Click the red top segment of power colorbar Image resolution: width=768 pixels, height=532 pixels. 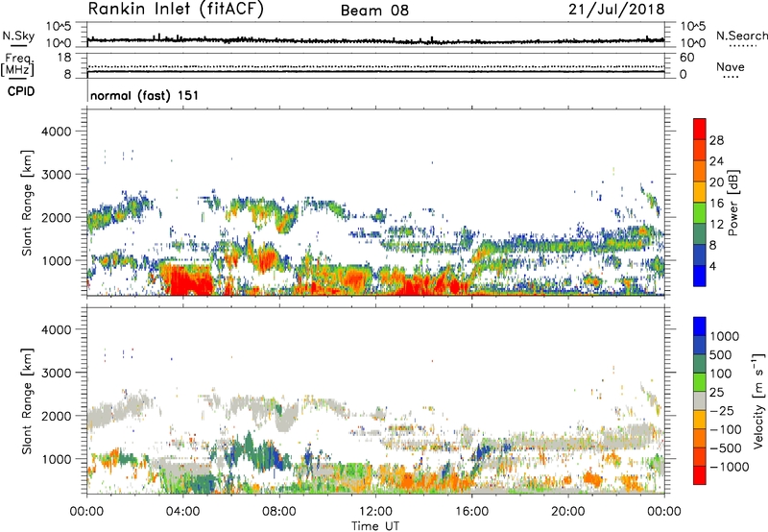[x=700, y=130]
